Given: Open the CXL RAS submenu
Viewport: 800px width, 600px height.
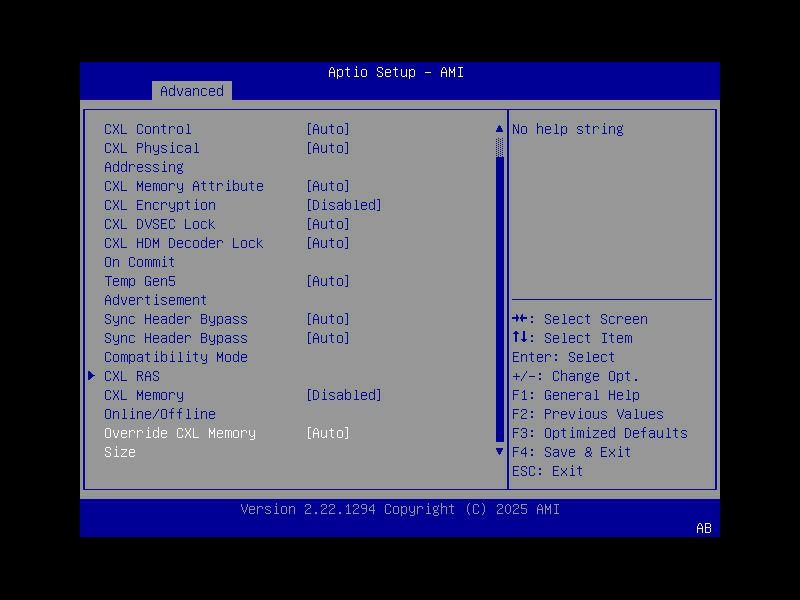Looking at the screenshot, I should pyautogui.click(x=132, y=376).
